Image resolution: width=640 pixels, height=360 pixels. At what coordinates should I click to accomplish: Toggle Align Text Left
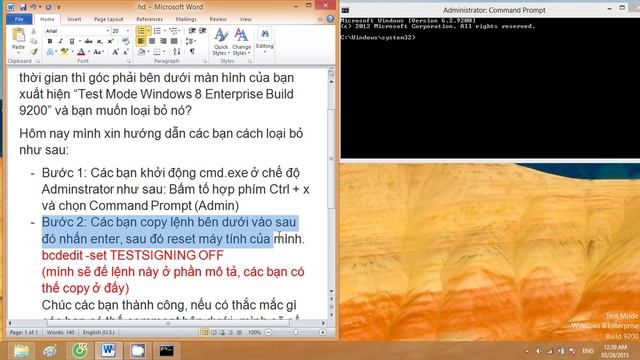(x=141, y=41)
